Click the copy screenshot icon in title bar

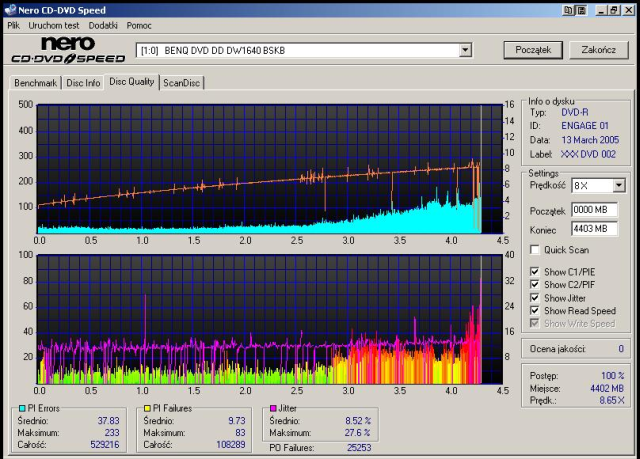[568, 10]
